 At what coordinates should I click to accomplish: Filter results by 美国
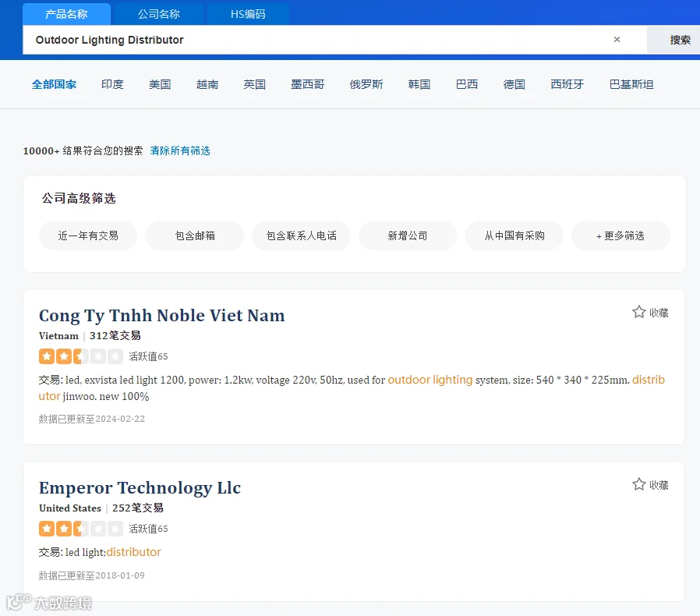click(x=160, y=84)
